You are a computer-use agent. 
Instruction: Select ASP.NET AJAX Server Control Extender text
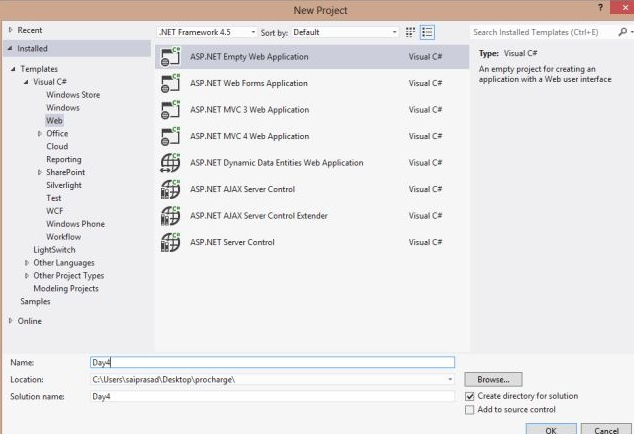click(259, 216)
